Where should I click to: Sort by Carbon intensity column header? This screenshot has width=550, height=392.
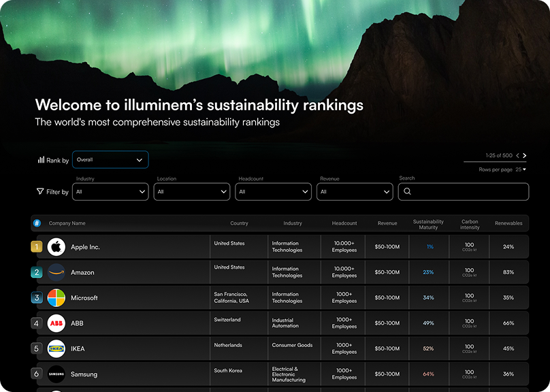tap(470, 225)
